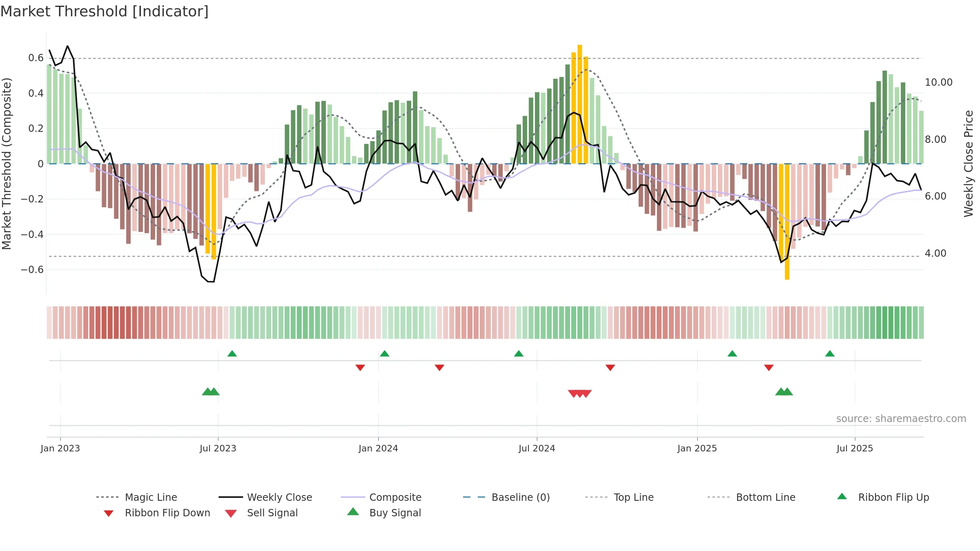
Task: Click the Jan 2024 x-axis label
Action: point(379,449)
